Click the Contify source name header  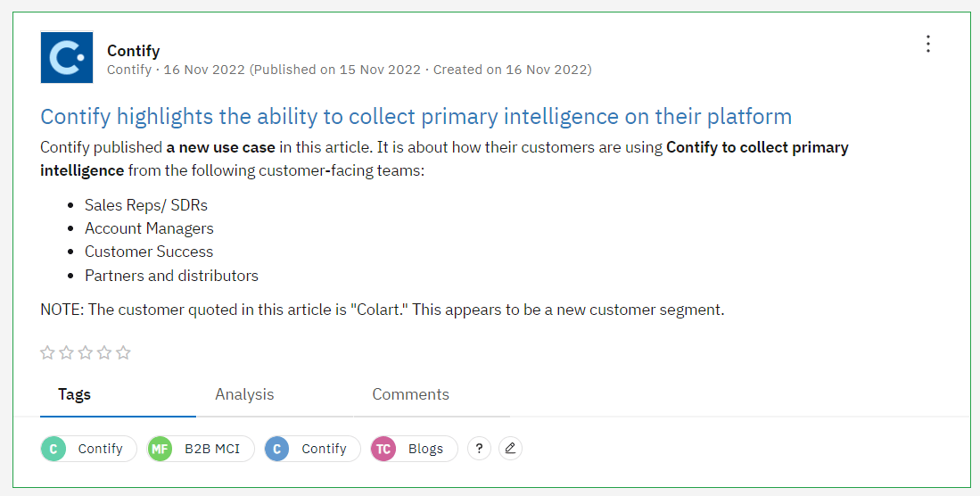tap(133, 51)
